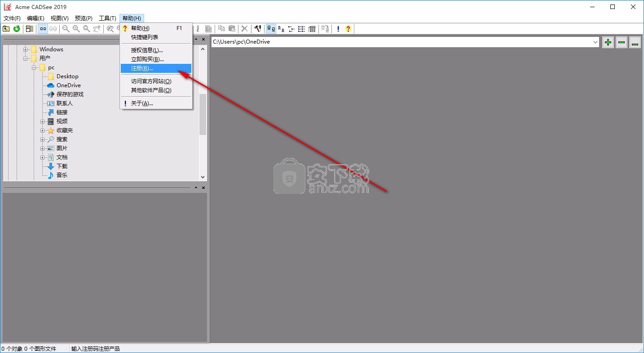Select the Desktop folder in tree
This screenshot has width=644, height=353.
point(67,76)
